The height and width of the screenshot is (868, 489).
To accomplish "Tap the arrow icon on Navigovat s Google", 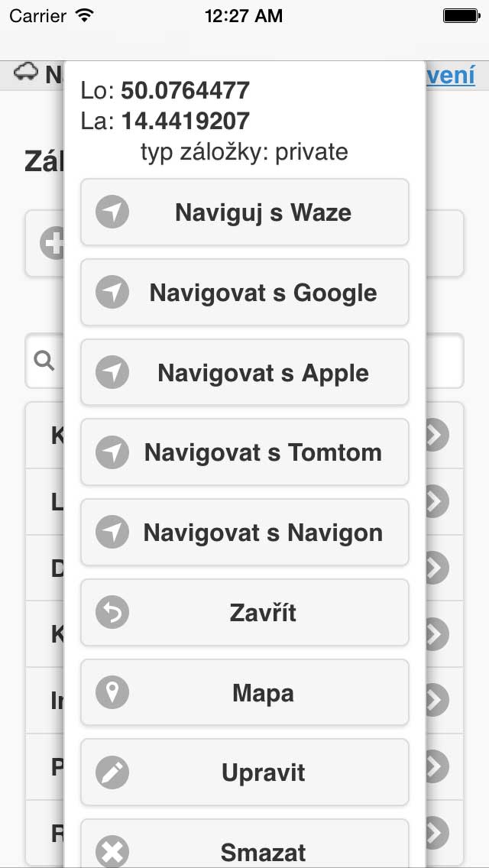I will click(x=112, y=293).
